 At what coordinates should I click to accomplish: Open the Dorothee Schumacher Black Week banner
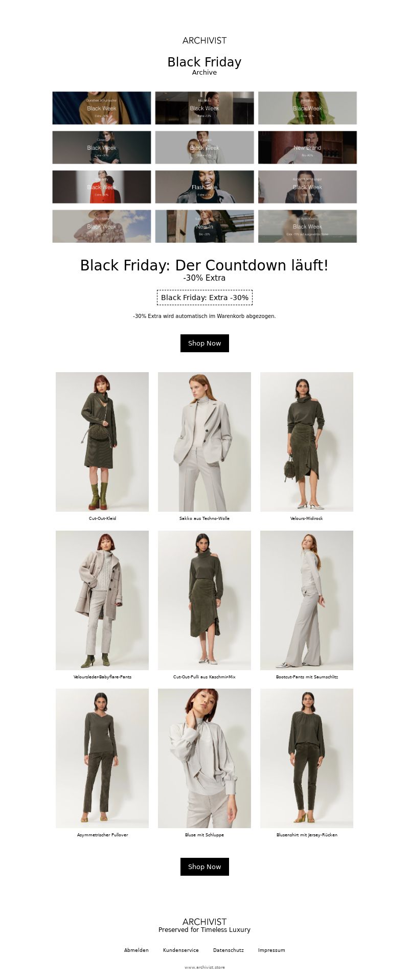click(x=102, y=108)
